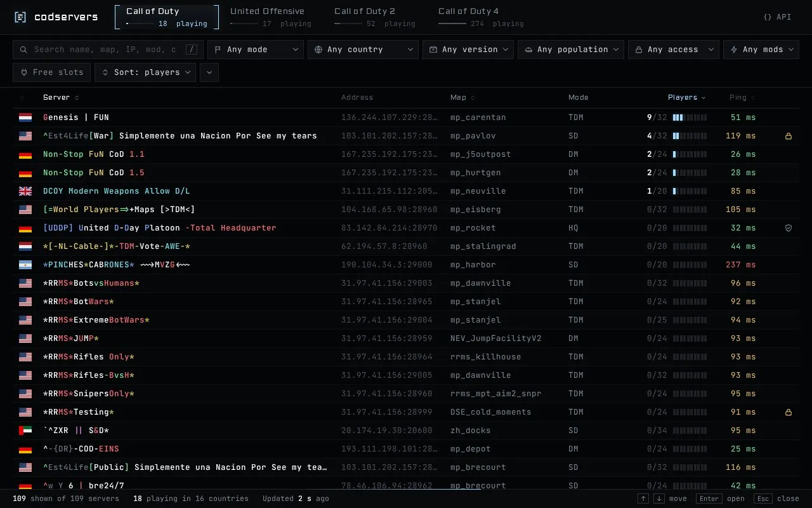Viewport: 812px width, 508px height.
Task: Click the player bar on Genesis | FUN row
Action: click(x=690, y=117)
